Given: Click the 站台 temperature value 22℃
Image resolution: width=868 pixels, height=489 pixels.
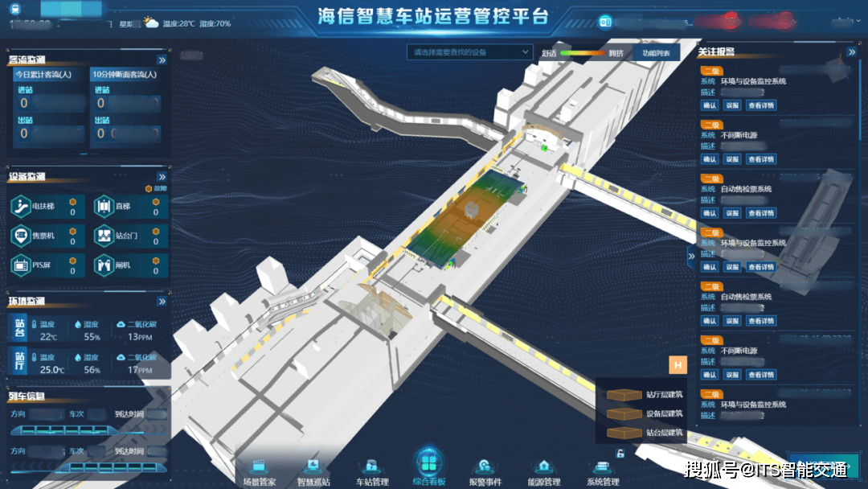Looking at the screenshot, I should (x=48, y=337).
